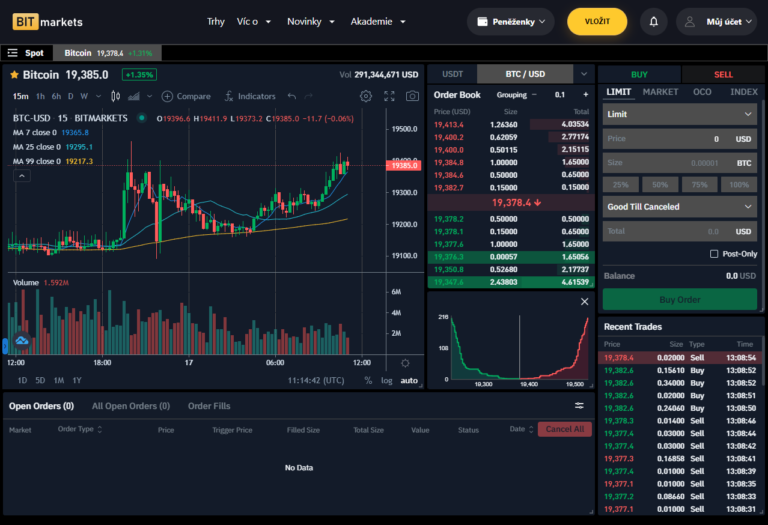Open the All Open Orders tab

pos(131,406)
